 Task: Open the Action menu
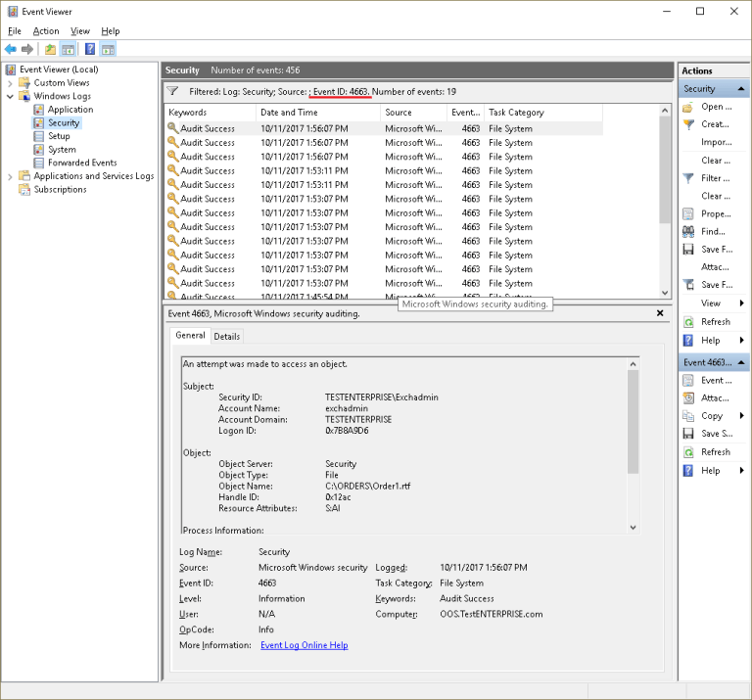pos(46,31)
